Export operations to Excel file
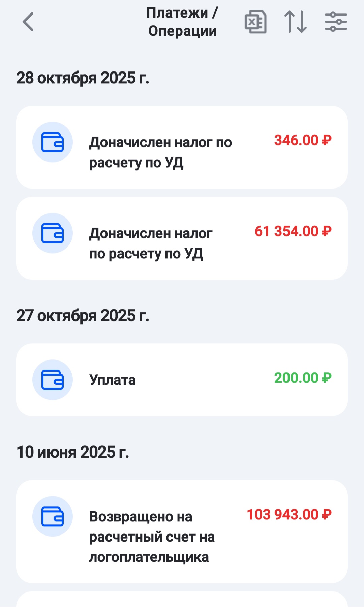 (255, 22)
